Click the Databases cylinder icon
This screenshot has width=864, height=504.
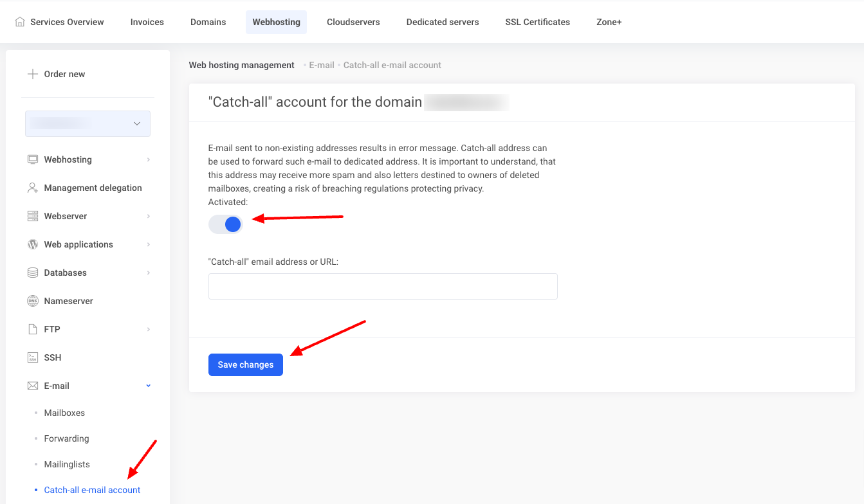pyautogui.click(x=33, y=273)
